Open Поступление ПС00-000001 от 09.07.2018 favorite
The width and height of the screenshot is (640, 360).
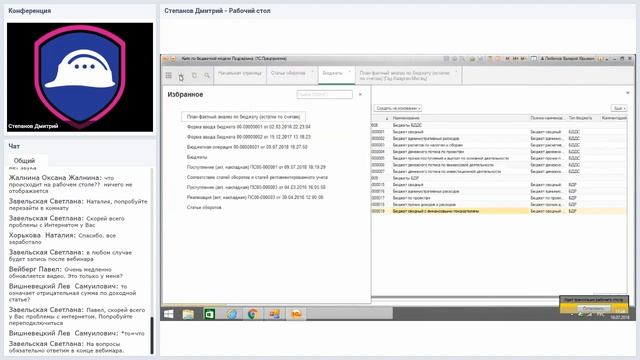coord(256,167)
